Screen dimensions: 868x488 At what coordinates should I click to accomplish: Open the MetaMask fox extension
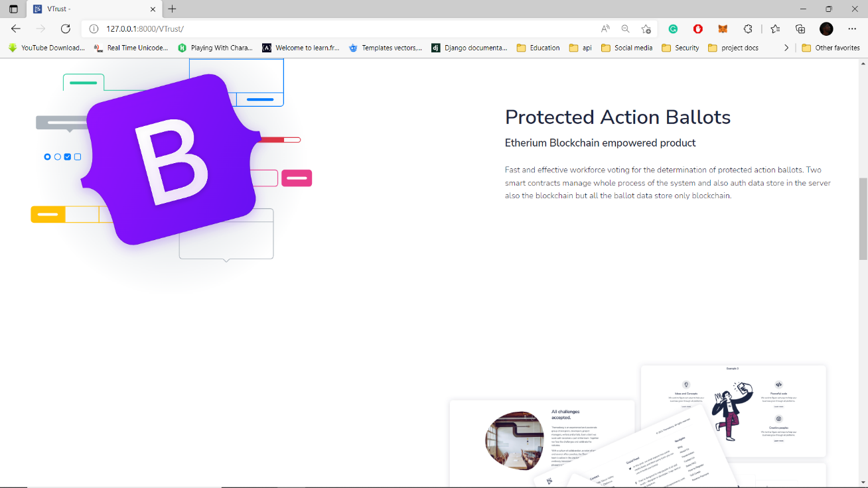(x=723, y=29)
